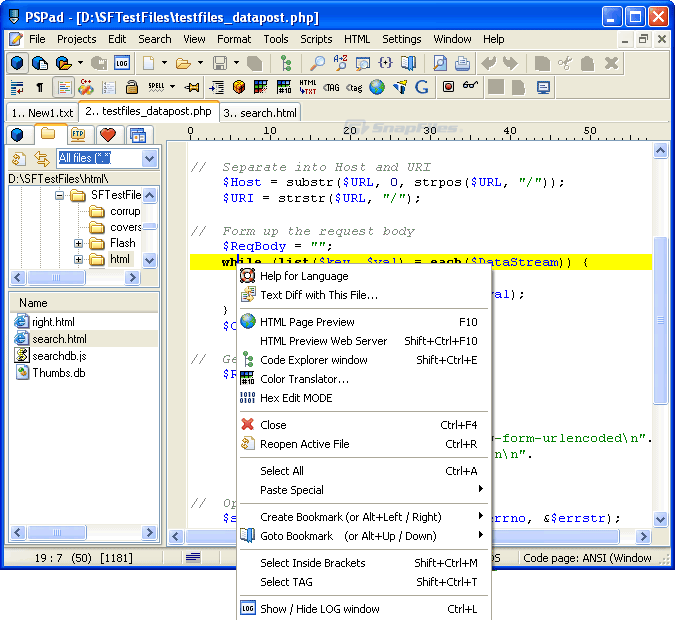The width and height of the screenshot is (675, 626).
Task: Open Code Explorer from the toolbar tree icon
Action: 285,63
